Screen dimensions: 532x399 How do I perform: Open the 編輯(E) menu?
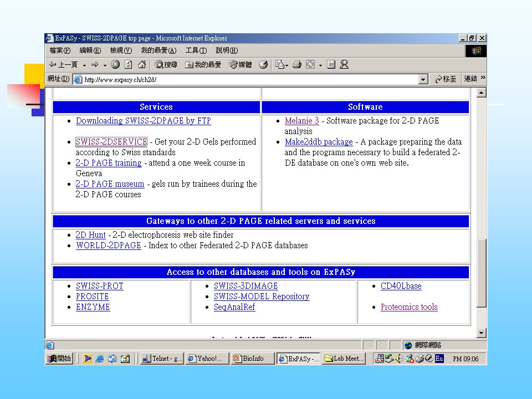[x=90, y=50]
